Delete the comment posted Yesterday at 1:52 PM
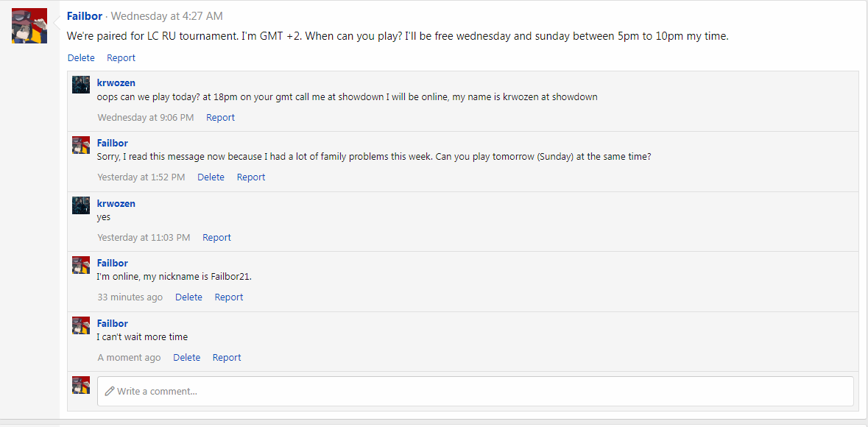The width and height of the screenshot is (868, 427). coord(211,177)
